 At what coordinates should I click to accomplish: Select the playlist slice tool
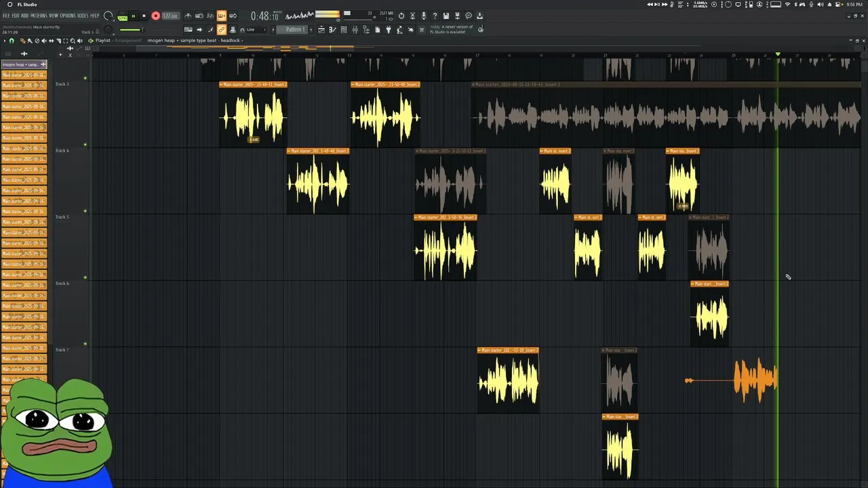point(59,41)
